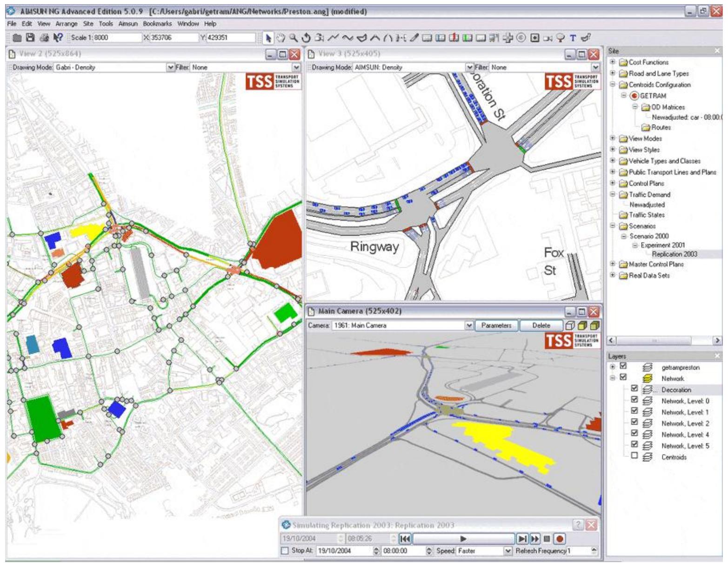Click the camera Delete button
The width and height of the screenshot is (728, 563).
point(541,325)
